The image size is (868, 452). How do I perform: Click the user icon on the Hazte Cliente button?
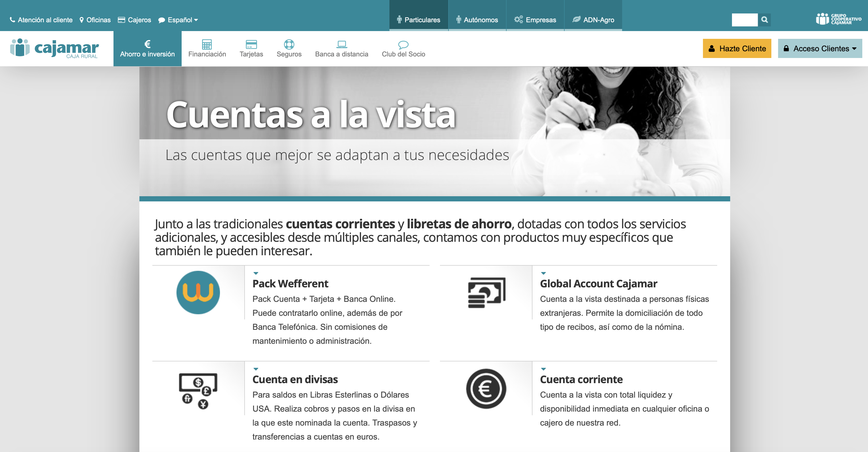712,48
